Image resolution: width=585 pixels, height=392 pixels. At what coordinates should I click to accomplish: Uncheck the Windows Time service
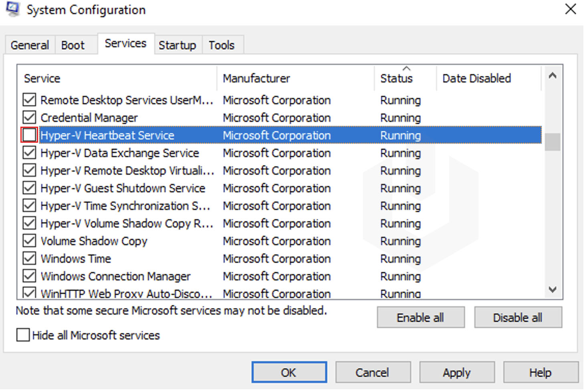[x=29, y=258]
